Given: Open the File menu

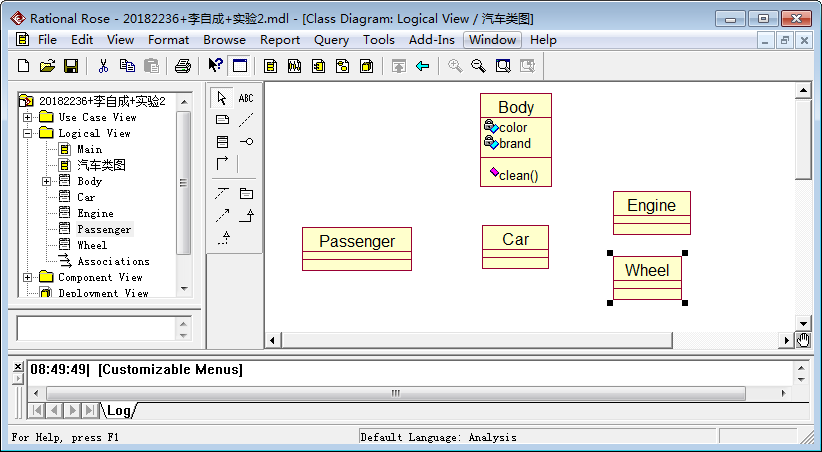Looking at the screenshot, I should pyautogui.click(x=47, y=40).
